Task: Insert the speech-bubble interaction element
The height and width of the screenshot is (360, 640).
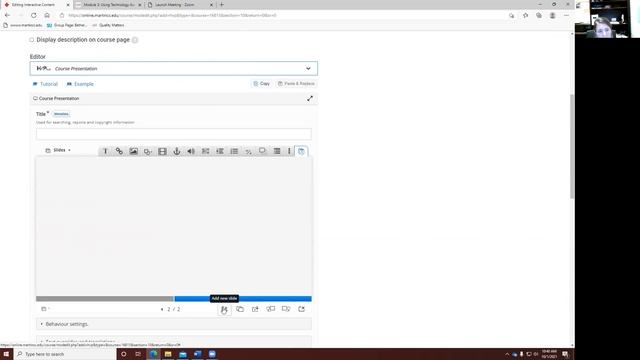Action: tap(262, 151)
